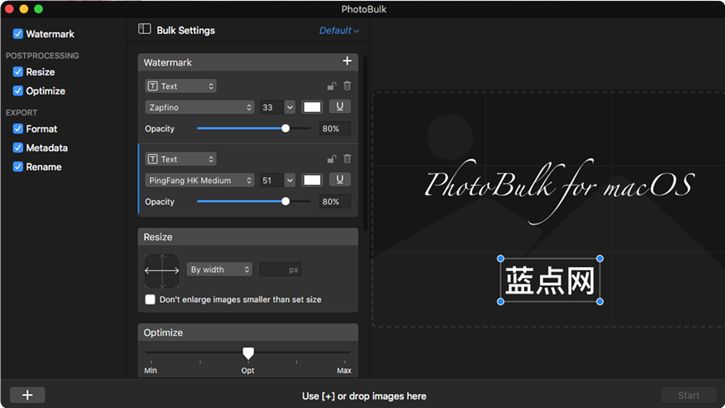This screenshot has height=408, width=725.
Task: Click the first opacity 80% value field
Action: tap(335, 129)
